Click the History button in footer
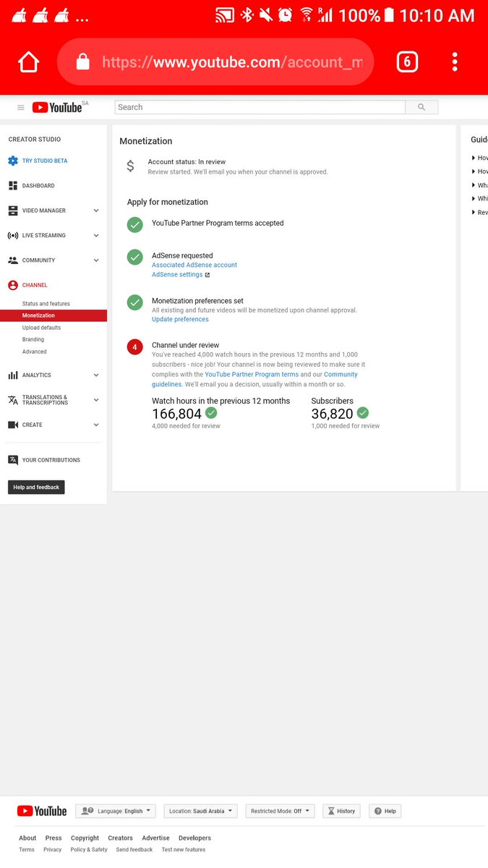 [341, 811]
